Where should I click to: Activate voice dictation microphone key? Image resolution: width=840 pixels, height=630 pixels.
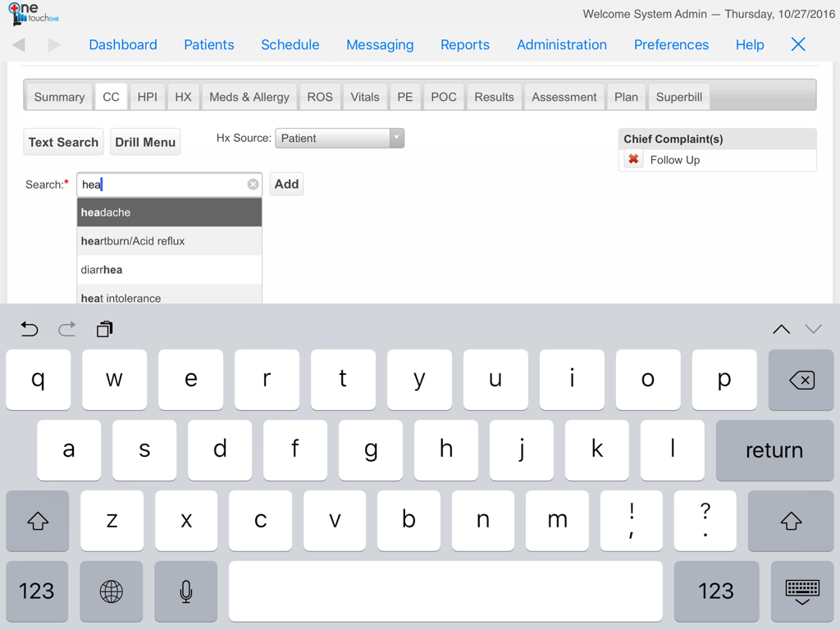(185, 591)
